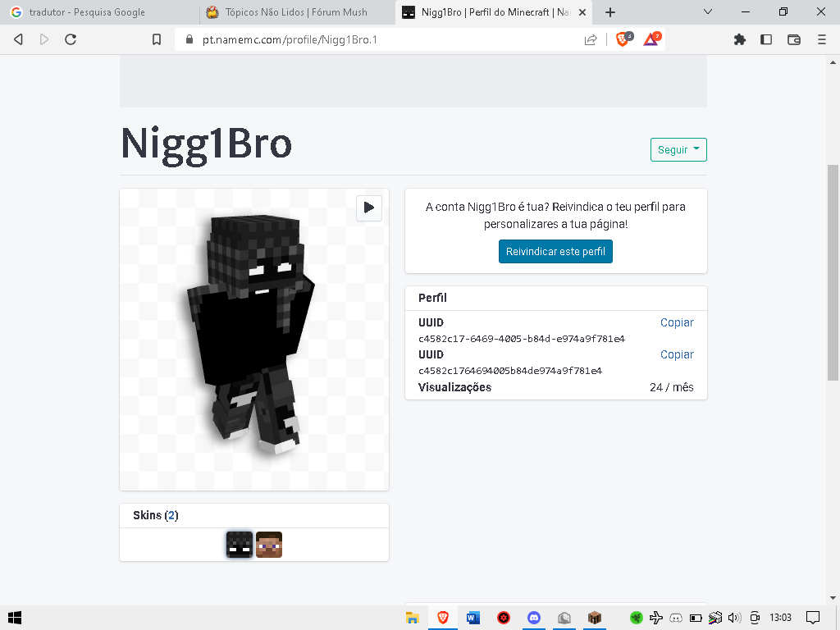The height and width of the screenshot is (630, 840).
Task: Open Discord from taskbar
Action: coord(534,618)
